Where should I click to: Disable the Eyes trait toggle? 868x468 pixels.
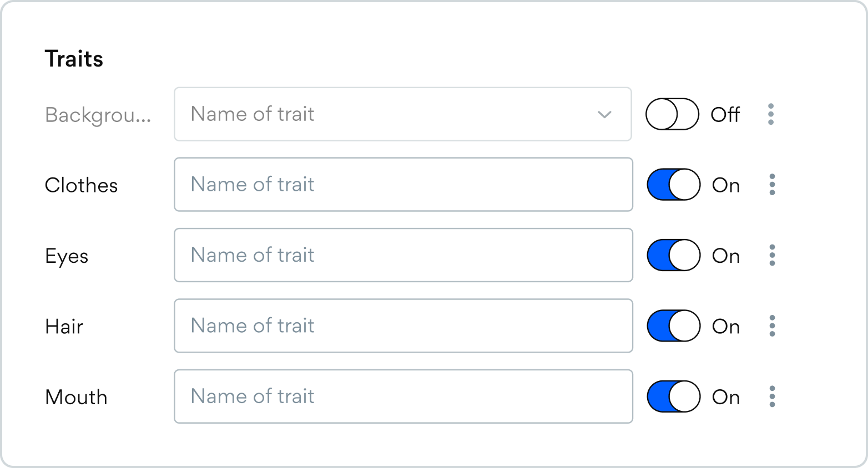(674, 255)
